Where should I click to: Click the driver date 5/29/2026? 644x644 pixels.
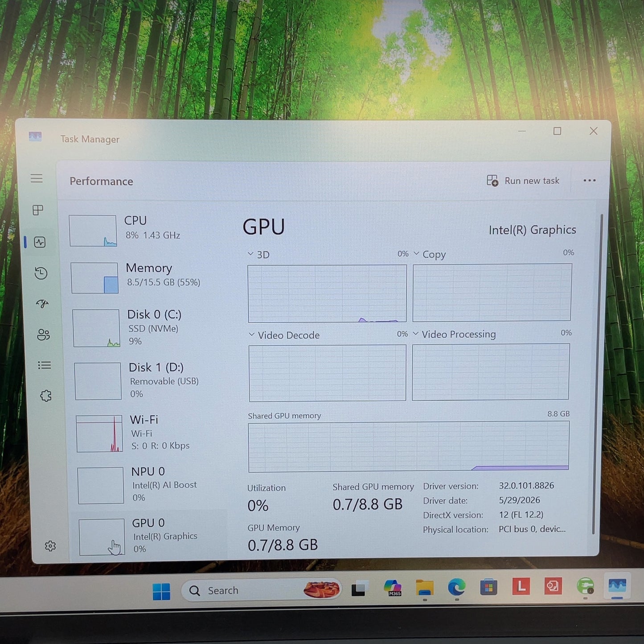(x=519, y=500)
